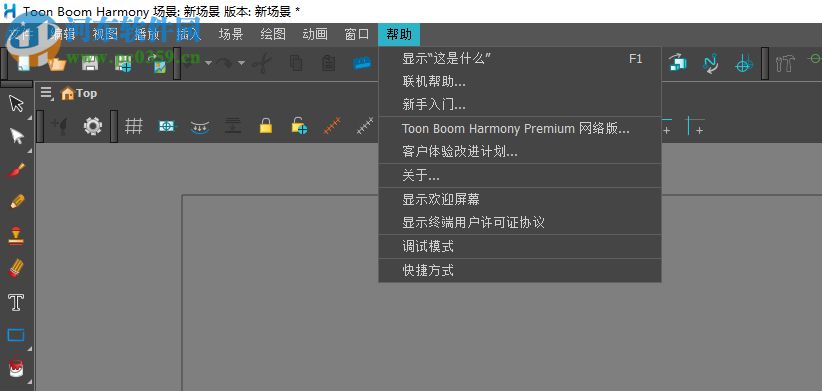This screenshot has width=822, height=391.
Task: Select the white arrow Select tool
Action: coord(17,136)
